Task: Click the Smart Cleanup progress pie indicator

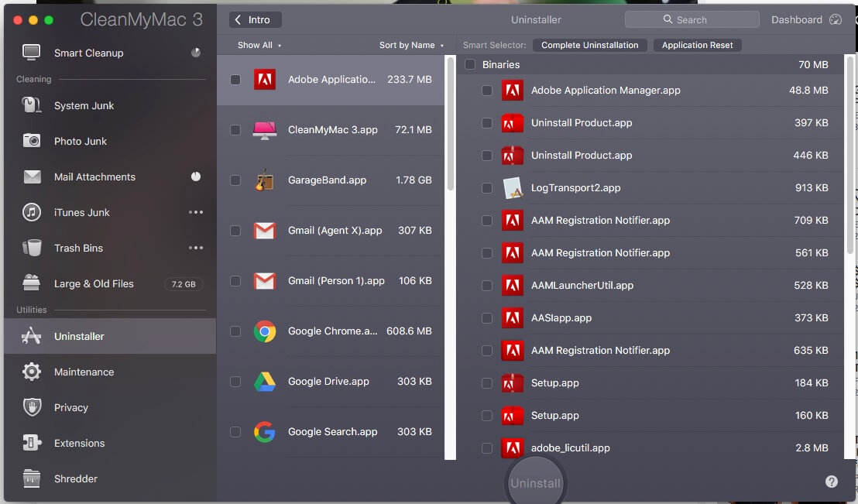Action: click(x=195, y=53)
